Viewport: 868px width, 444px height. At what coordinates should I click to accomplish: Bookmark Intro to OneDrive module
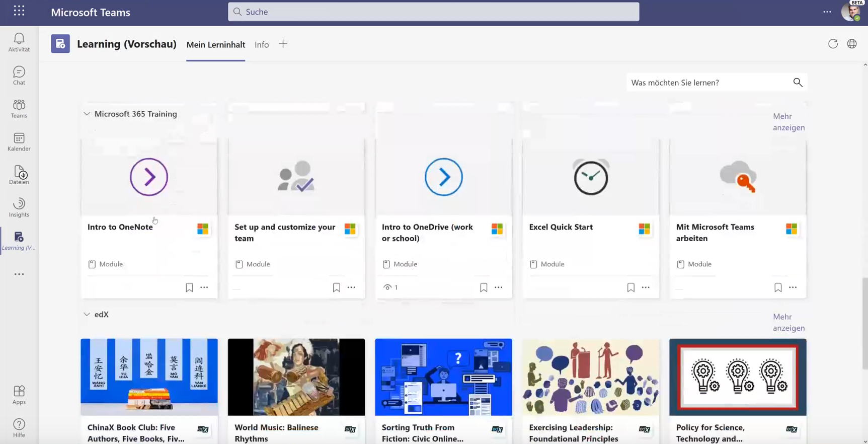[x=484, y=287]
